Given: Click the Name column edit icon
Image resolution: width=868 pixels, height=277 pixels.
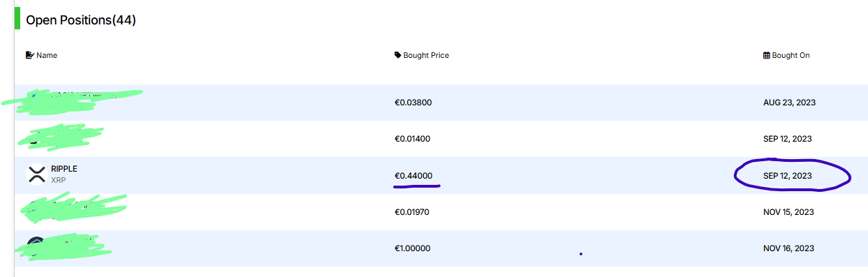Looking at the screenshot, I should pos(29,55).
